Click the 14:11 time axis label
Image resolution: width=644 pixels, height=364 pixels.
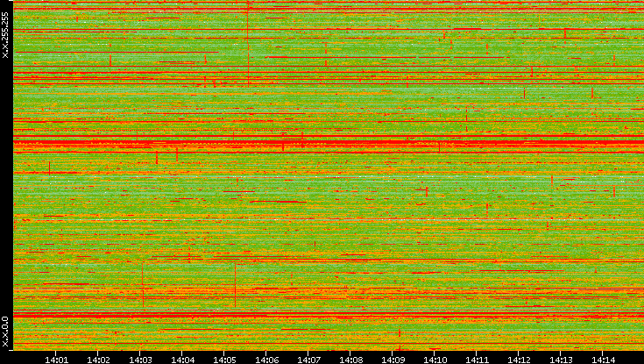[477, 360]
